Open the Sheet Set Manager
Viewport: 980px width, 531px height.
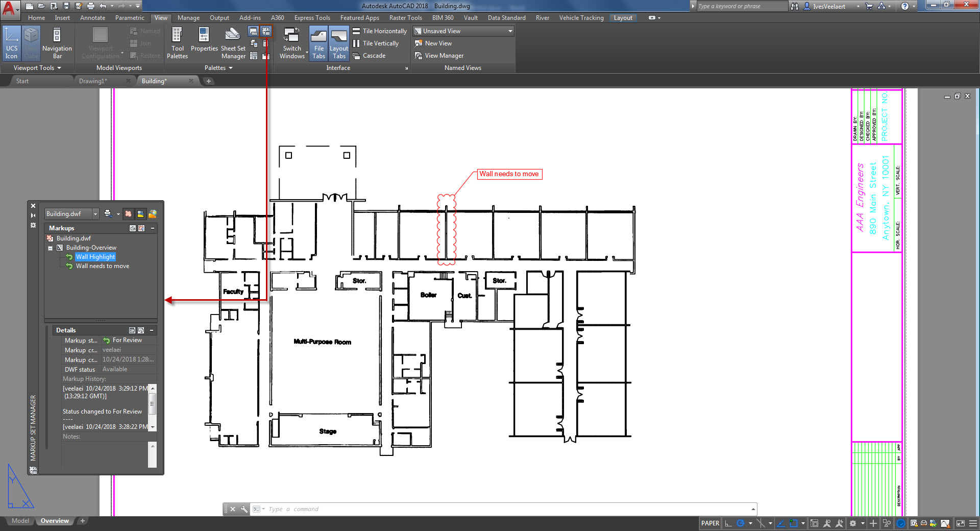point(233,43)
